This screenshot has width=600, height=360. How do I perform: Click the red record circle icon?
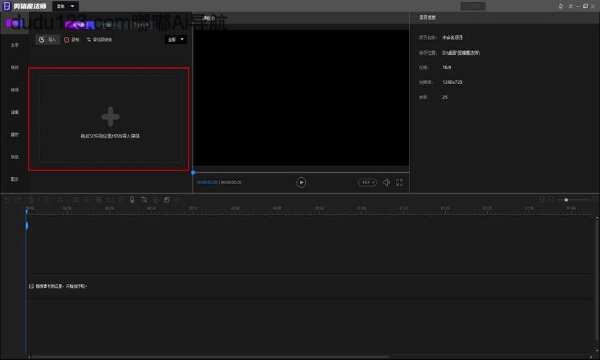point(67,40)
